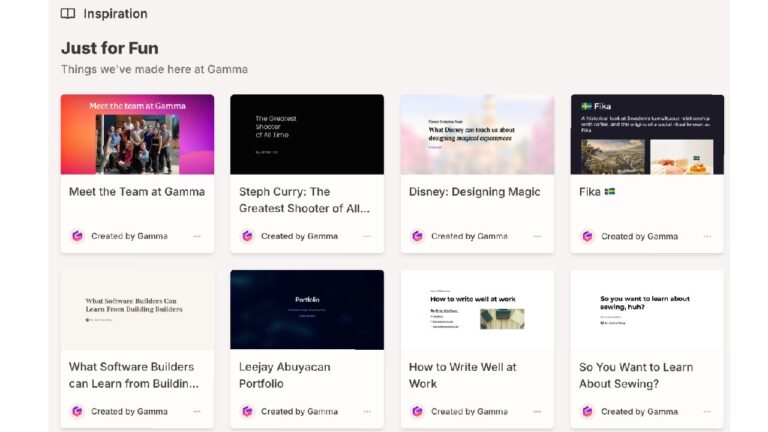
Task: Open more options on Fika card
Action: [707, 236]
